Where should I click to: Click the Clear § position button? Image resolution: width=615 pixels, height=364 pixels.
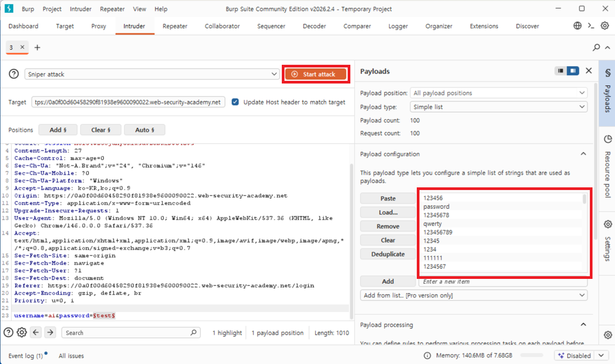[101, 130]
